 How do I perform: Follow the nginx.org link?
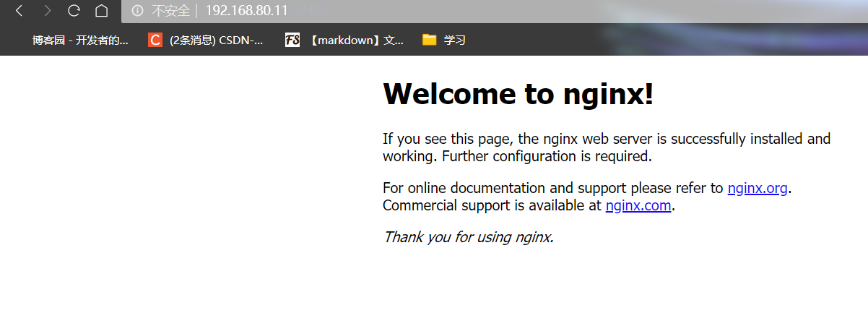[x=758, y=189]
